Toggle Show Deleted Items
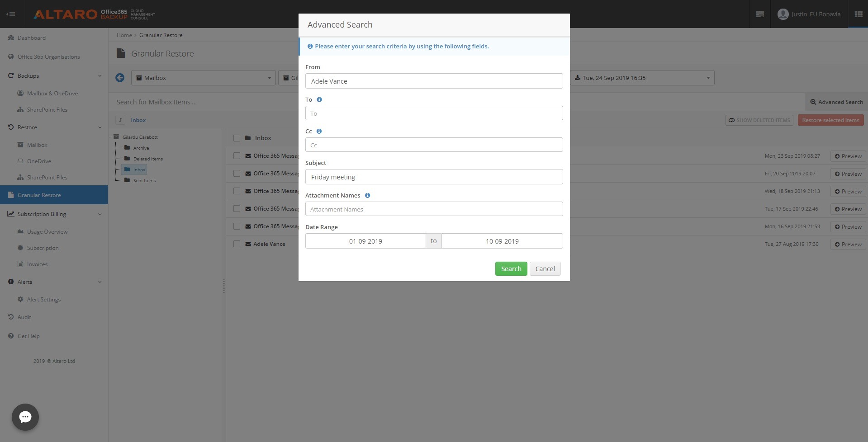Viewport: 868px width, 442px height. point(759,120)
